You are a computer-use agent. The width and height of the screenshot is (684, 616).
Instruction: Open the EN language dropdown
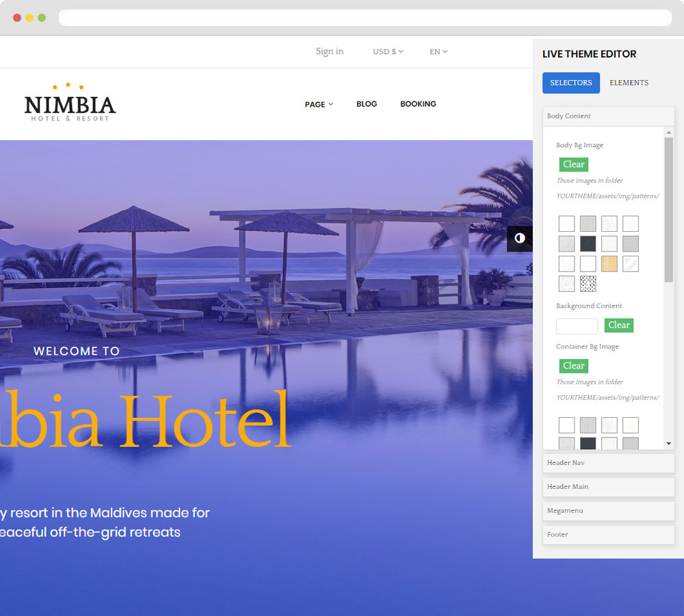coord(438,51)
